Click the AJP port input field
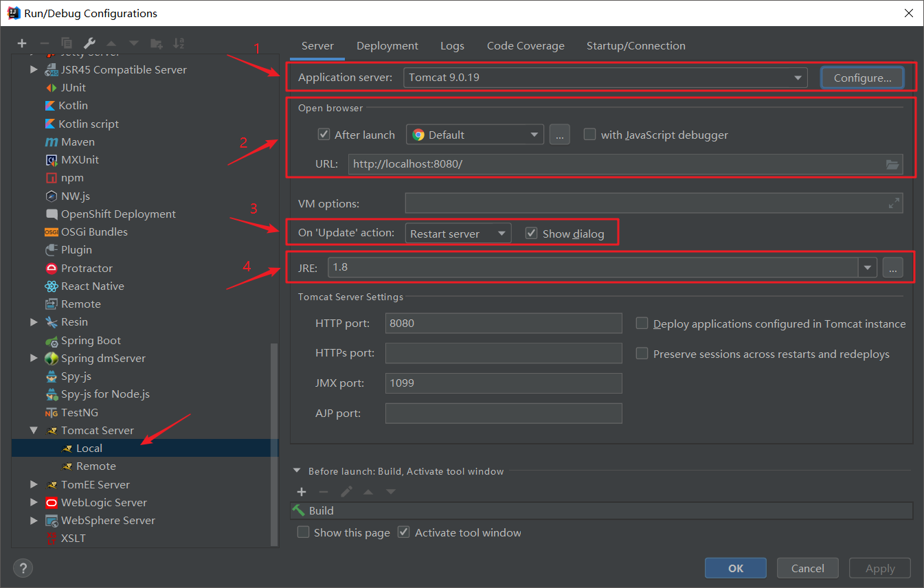The width and height of the screenshot is (924, 588). 504,414
